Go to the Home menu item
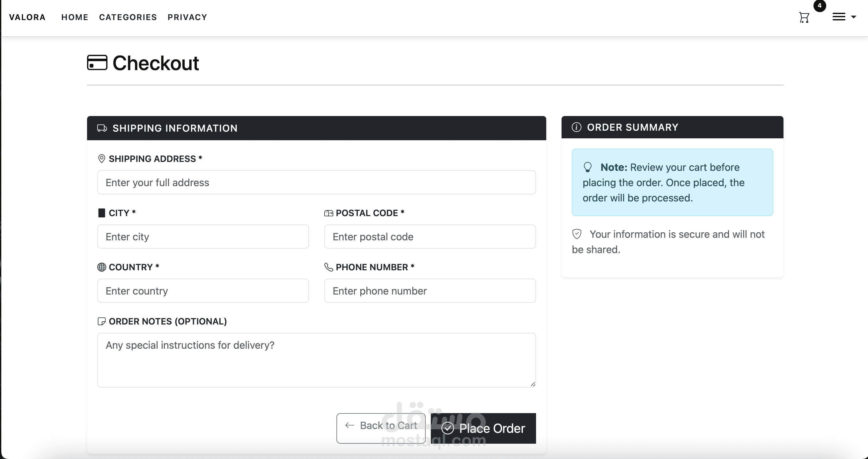The height and width of the screenshot is (459, 868). 75,17
